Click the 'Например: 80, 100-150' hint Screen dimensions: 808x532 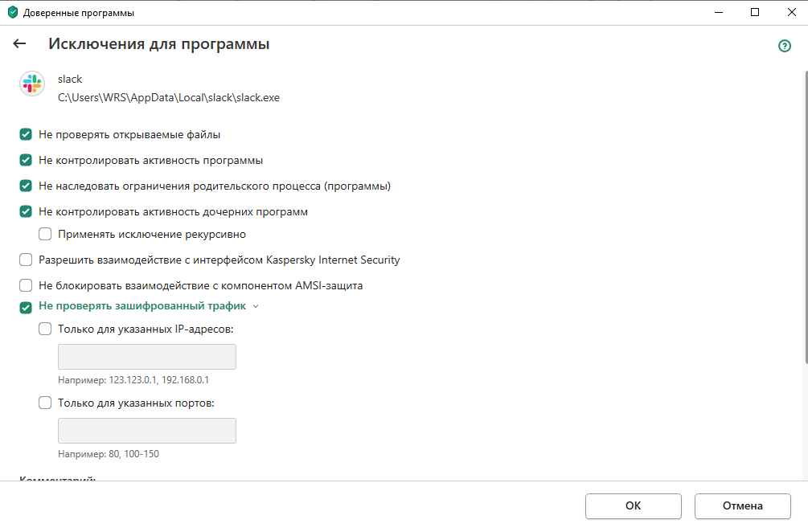pyautogui.click(x=109, y=454)
